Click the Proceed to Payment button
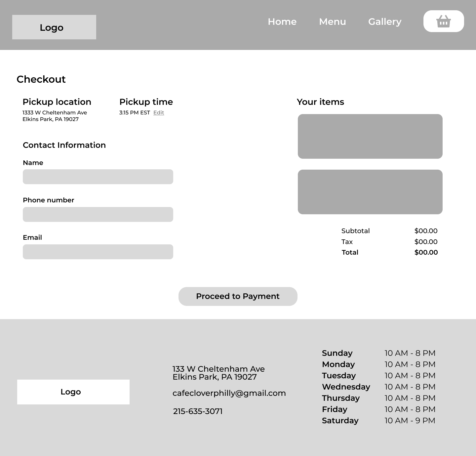Viewport: 476px width, 456px height. [x=238, y=296]
